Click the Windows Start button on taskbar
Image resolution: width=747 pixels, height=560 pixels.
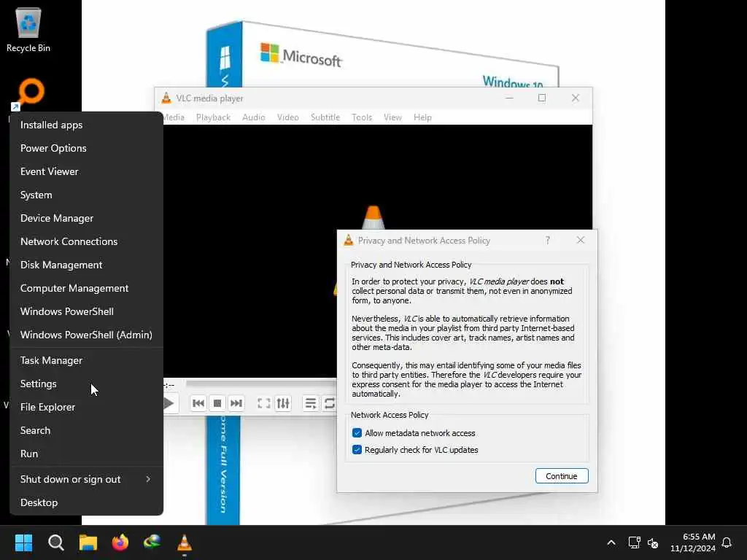[x=23, y=542]
